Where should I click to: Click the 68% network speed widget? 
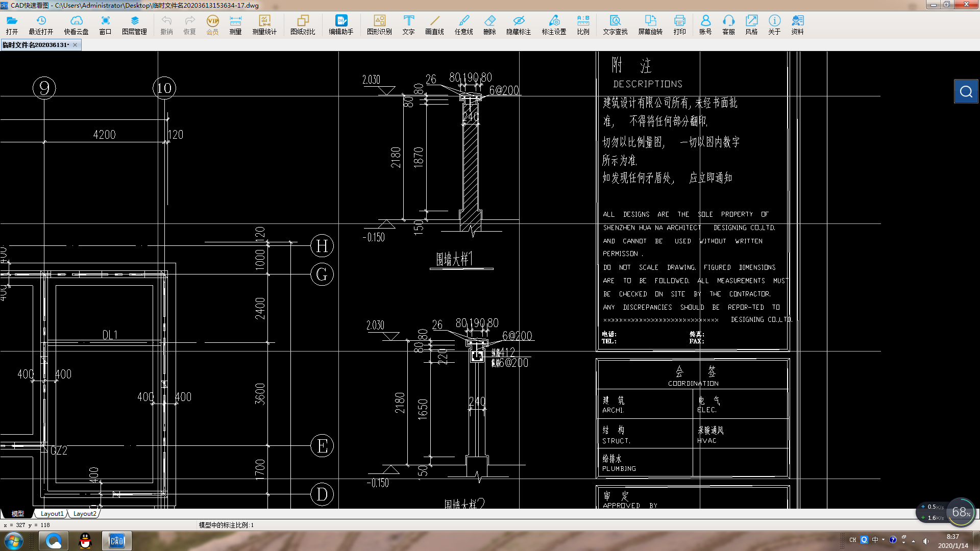coord(961,512)
